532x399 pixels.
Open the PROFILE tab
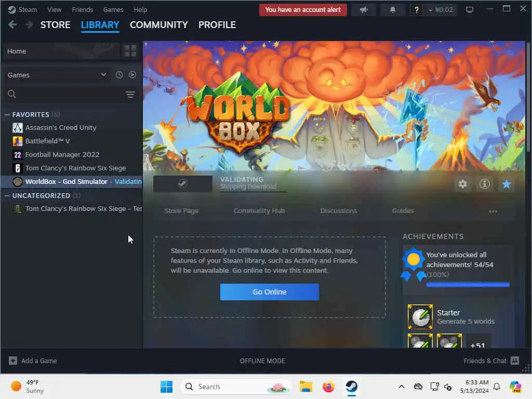point(217,25)
